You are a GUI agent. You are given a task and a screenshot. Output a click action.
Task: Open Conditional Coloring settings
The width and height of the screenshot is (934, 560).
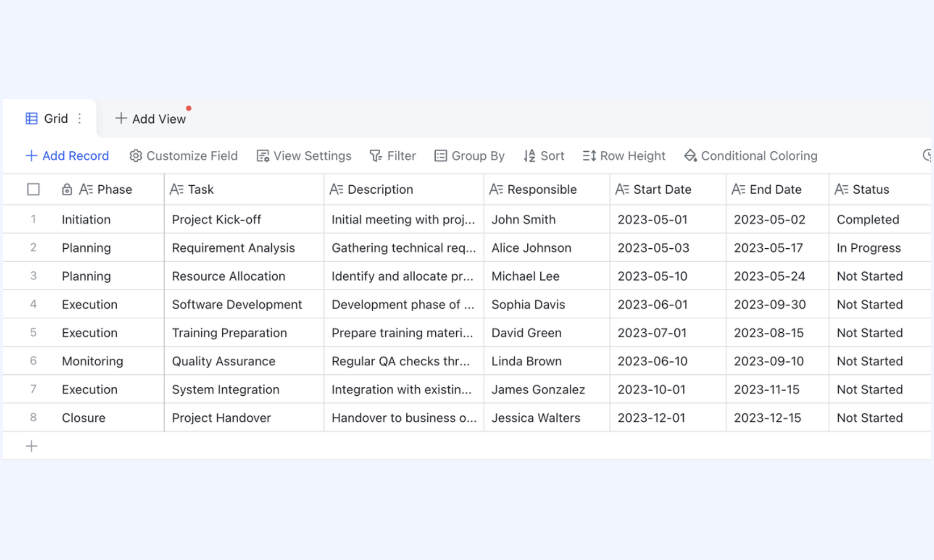click(751, 155)
